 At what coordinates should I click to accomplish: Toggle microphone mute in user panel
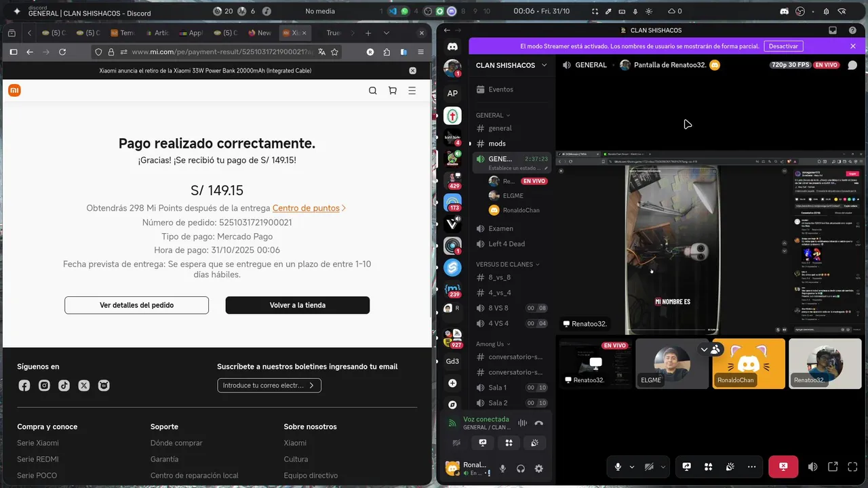click(x=502, y=468)
